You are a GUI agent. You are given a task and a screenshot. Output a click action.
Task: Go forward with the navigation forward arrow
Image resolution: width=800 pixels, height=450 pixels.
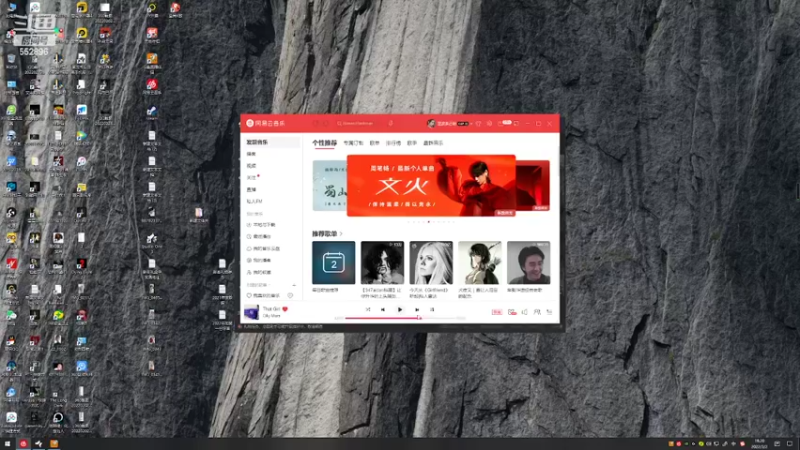point(326,123)
